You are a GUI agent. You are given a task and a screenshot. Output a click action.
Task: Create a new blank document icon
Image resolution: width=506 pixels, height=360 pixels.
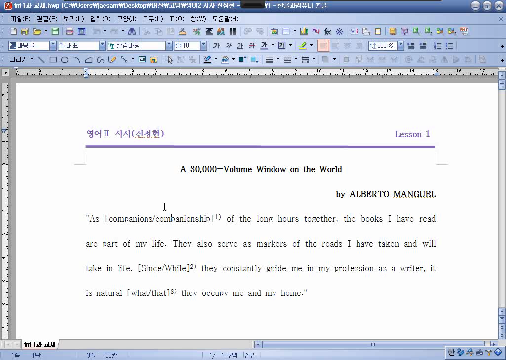click(x=13, y=31)
